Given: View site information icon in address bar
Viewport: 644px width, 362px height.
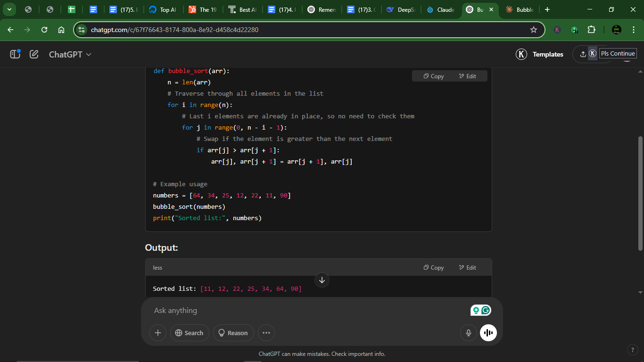Looking at the screenshot, I should [82, 30].
